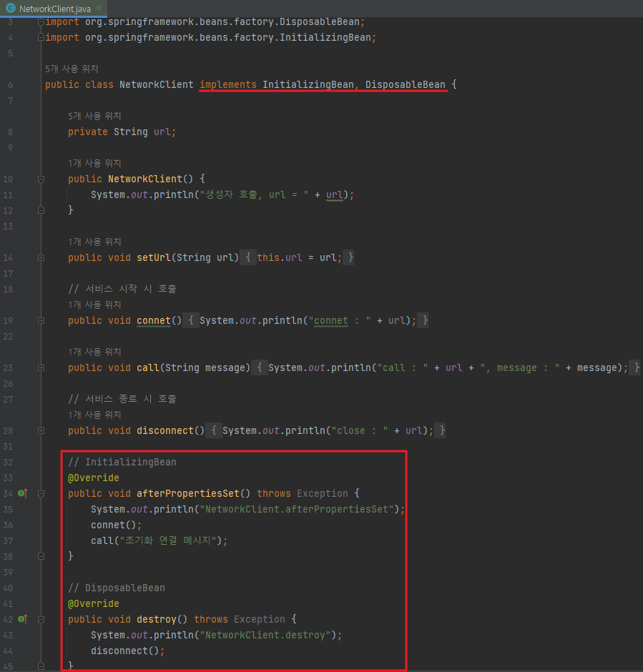Click the destroy method name on line 42

[157, 619]
